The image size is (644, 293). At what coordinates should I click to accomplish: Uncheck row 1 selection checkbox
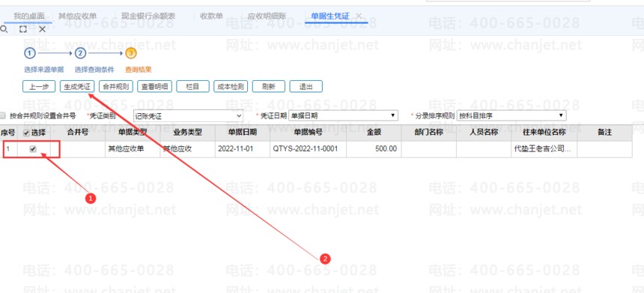click(x=33, y=149)
